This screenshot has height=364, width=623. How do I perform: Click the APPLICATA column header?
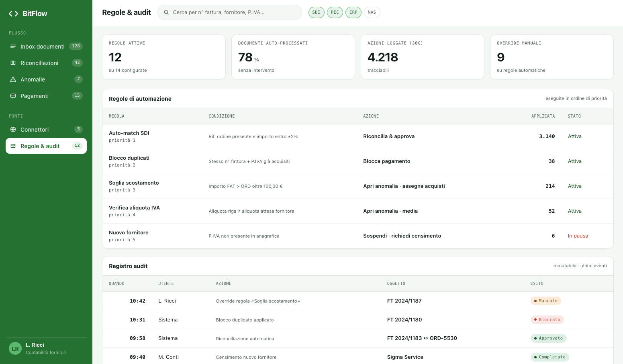tap(543, 116)
